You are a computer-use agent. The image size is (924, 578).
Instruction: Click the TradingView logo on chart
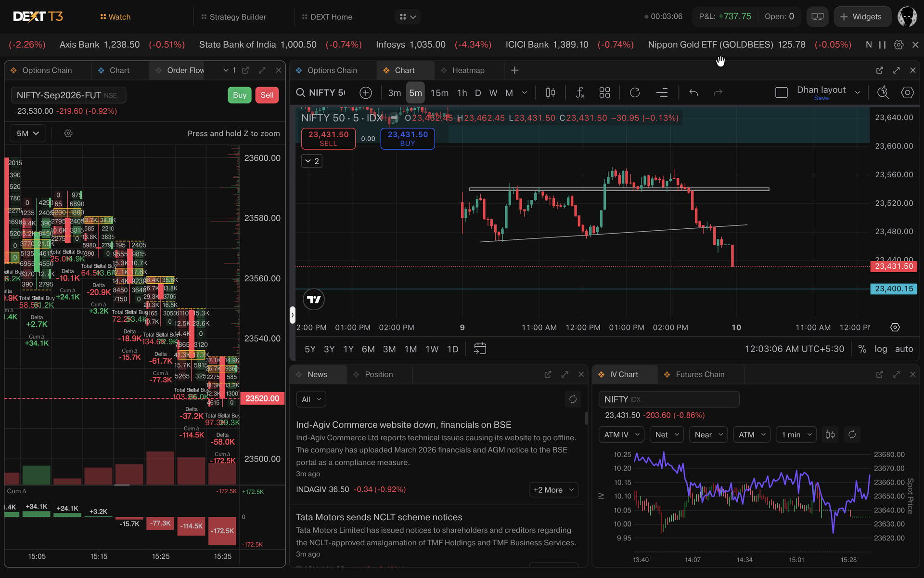tap(314, 300)
